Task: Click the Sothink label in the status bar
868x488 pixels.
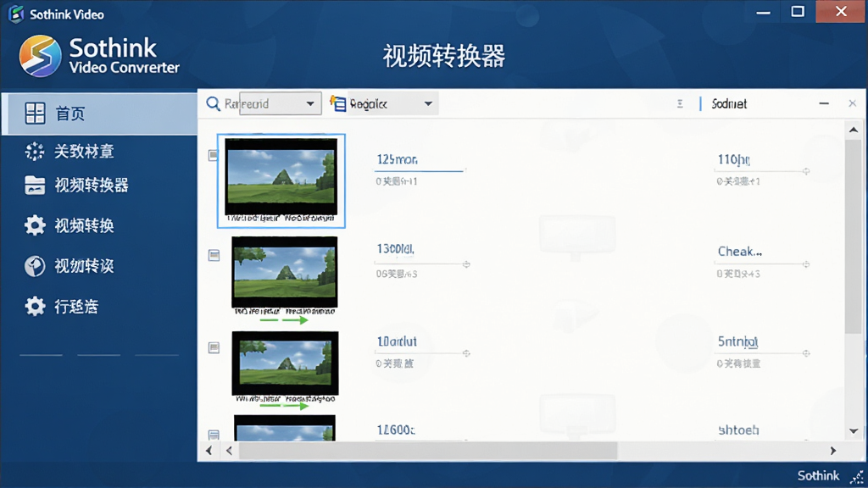Action: point(818,476)
